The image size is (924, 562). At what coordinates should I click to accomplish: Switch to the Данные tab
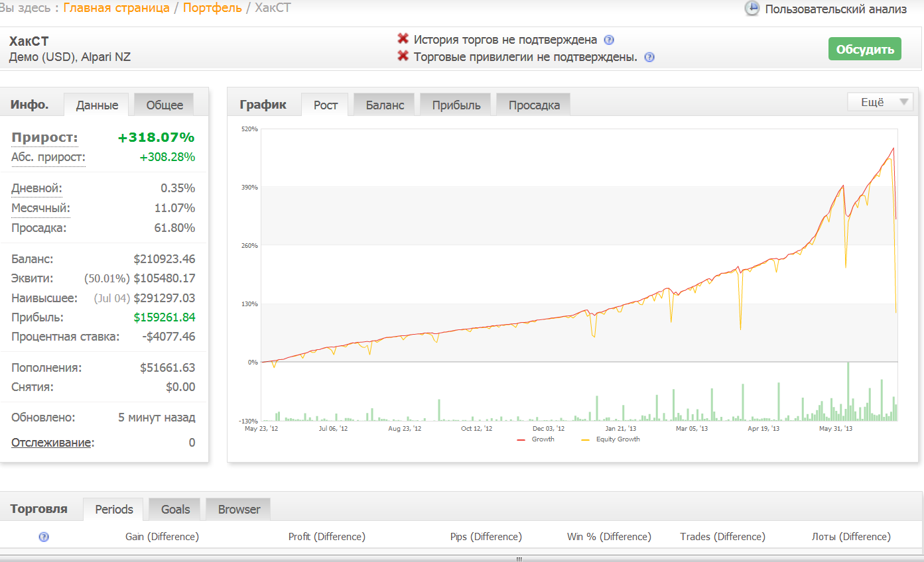pos(98,105)
